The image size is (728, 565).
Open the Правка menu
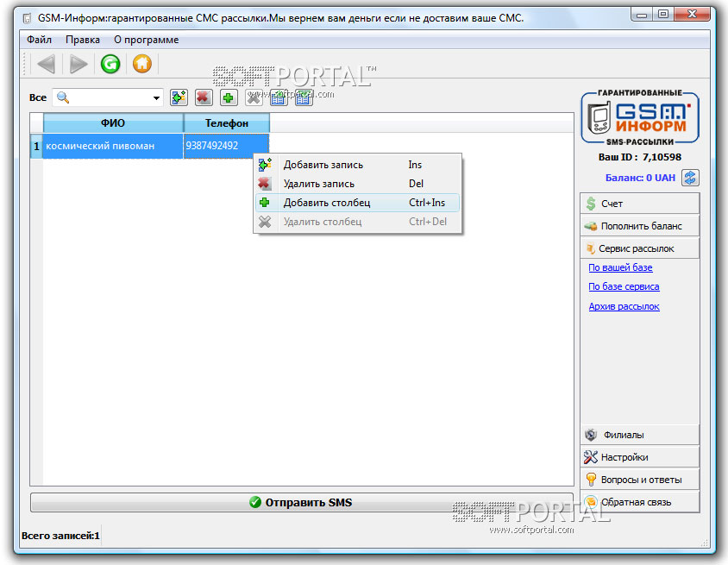83,40
